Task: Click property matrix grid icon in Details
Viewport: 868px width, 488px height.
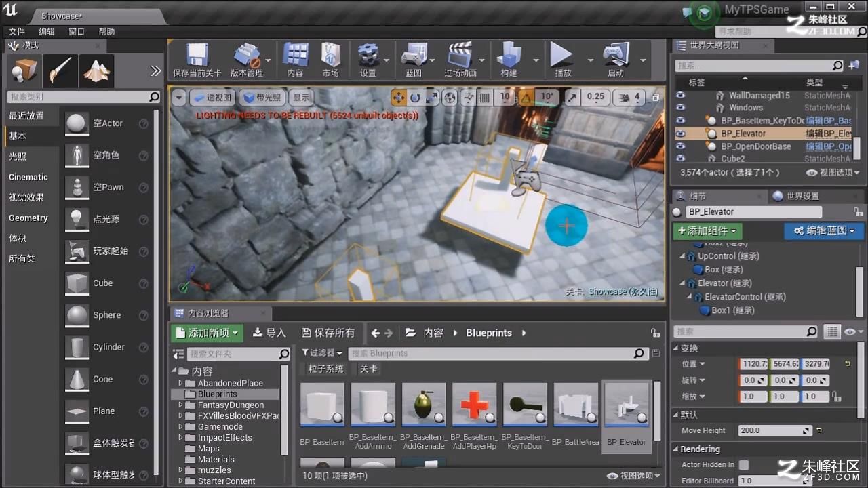Action: point(832,331)
